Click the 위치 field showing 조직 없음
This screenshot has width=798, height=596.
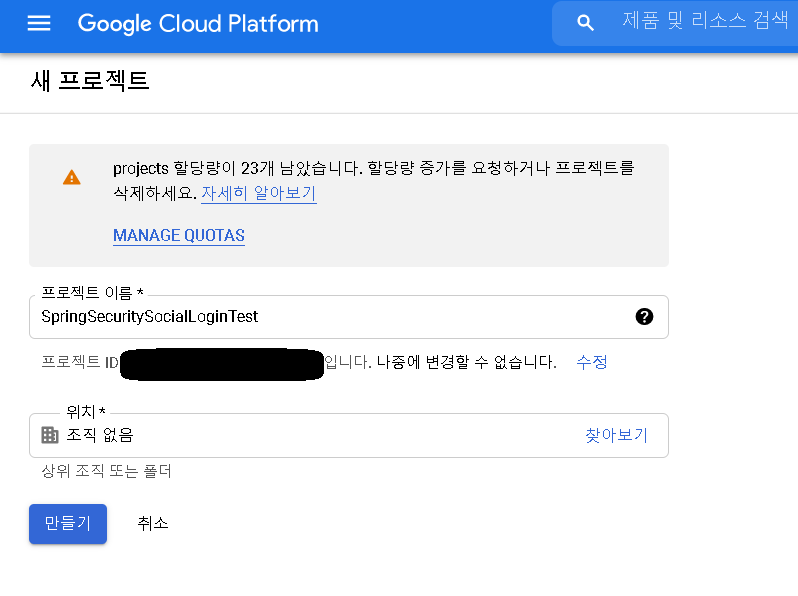tap(349, 435)
